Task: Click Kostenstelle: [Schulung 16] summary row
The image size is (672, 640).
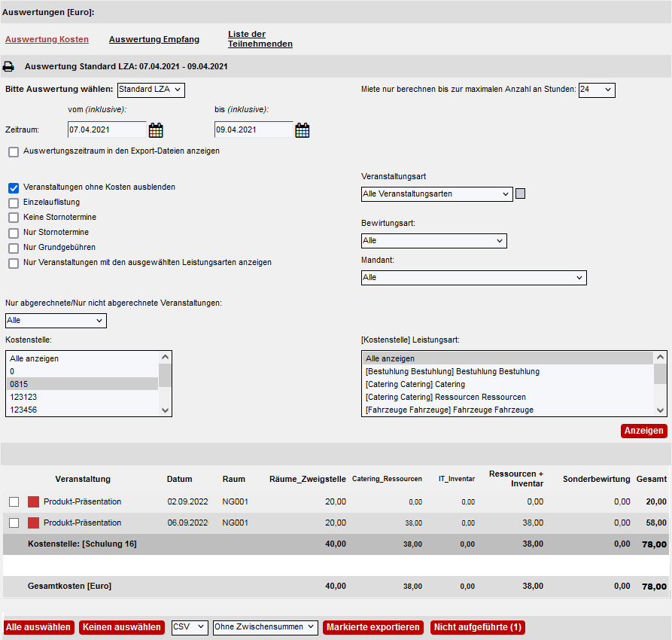Action: coord(335,544)
